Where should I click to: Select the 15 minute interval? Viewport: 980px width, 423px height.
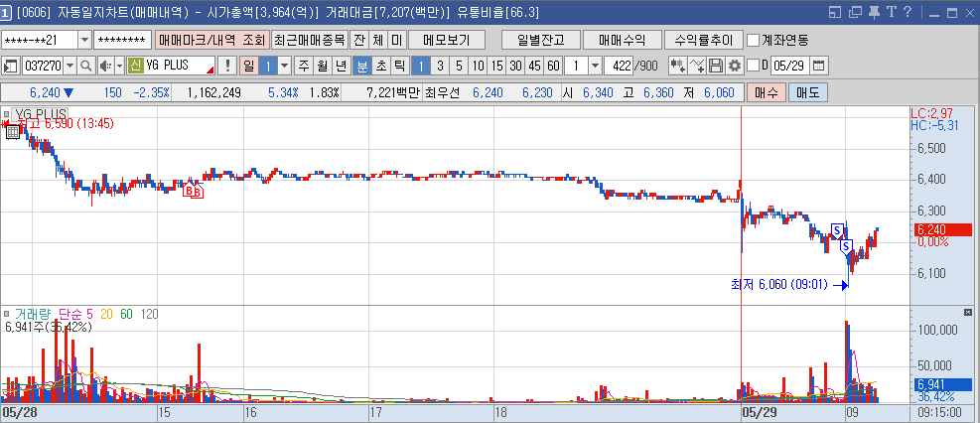click(496, 66)
